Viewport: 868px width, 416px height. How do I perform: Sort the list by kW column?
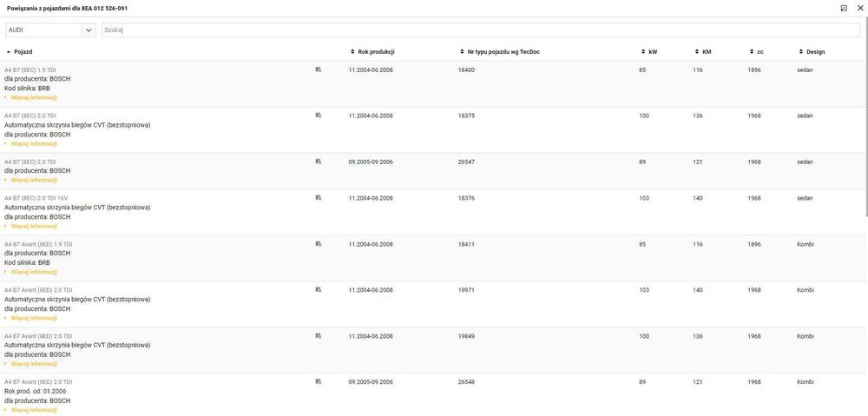(652, 52)
